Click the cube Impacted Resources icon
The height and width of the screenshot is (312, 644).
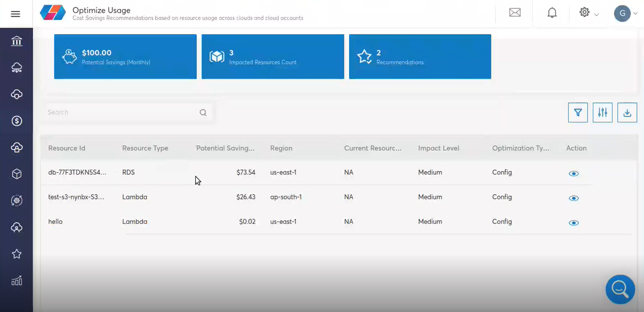pyautogui.click(x=217, y=57)
